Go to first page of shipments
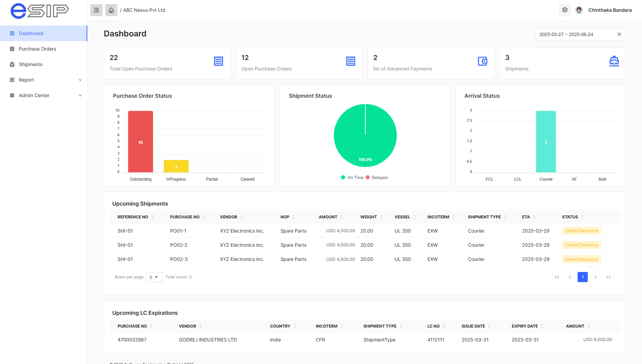This screenshot has height=364, width=642. click(557, 277)
